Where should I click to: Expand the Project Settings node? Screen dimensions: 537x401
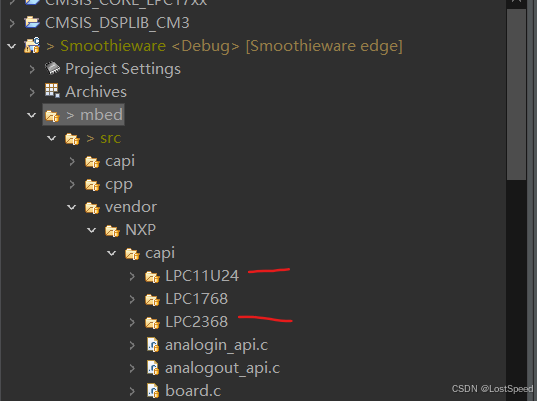pos(32,69)
